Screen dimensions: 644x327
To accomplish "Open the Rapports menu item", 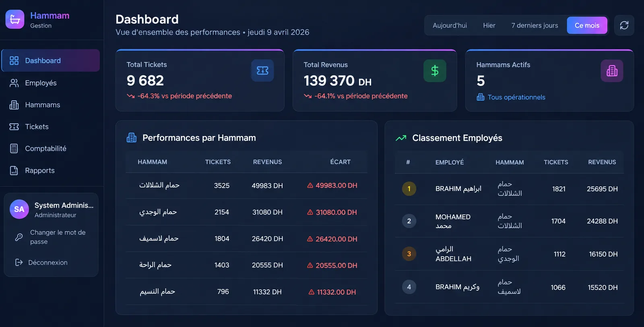I will [x=51, y=170].
